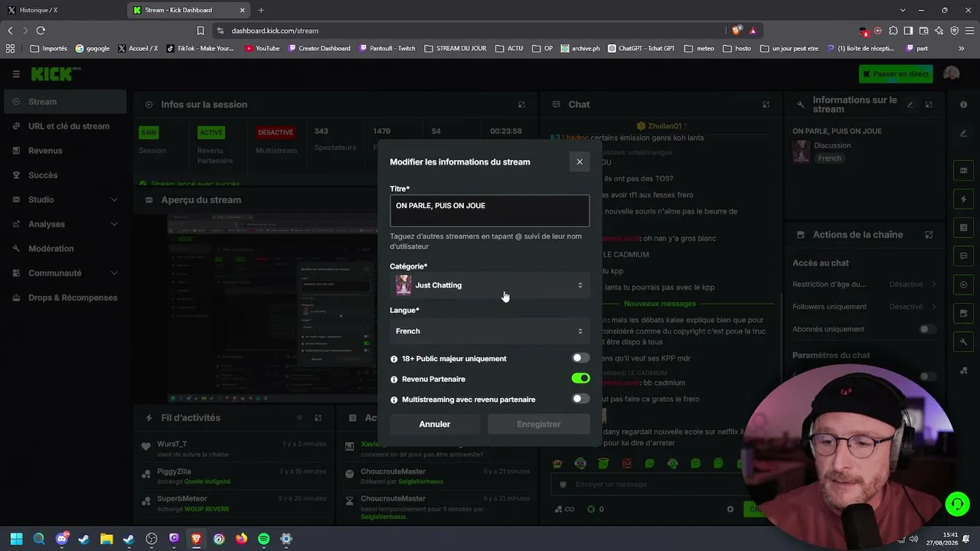This screenshot has height=551, width=980.
Task: Show info for Multistreaming option
Action: tap(394, 400)
